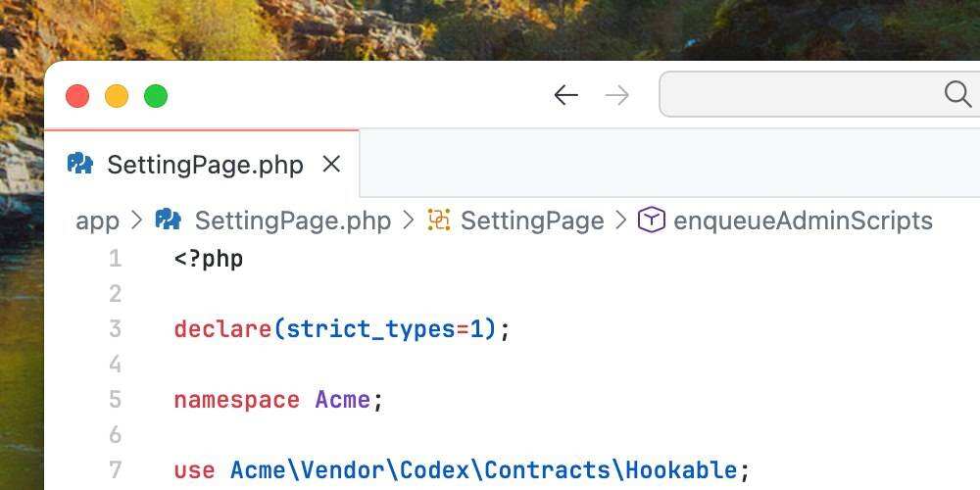980x490 pixels.
Task: Select the enqueueAdminScripts breadcrumb item
Action: coord(803,220)
